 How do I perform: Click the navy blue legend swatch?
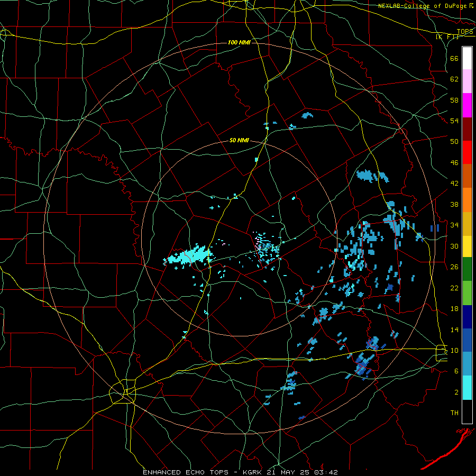click(467, 317)
